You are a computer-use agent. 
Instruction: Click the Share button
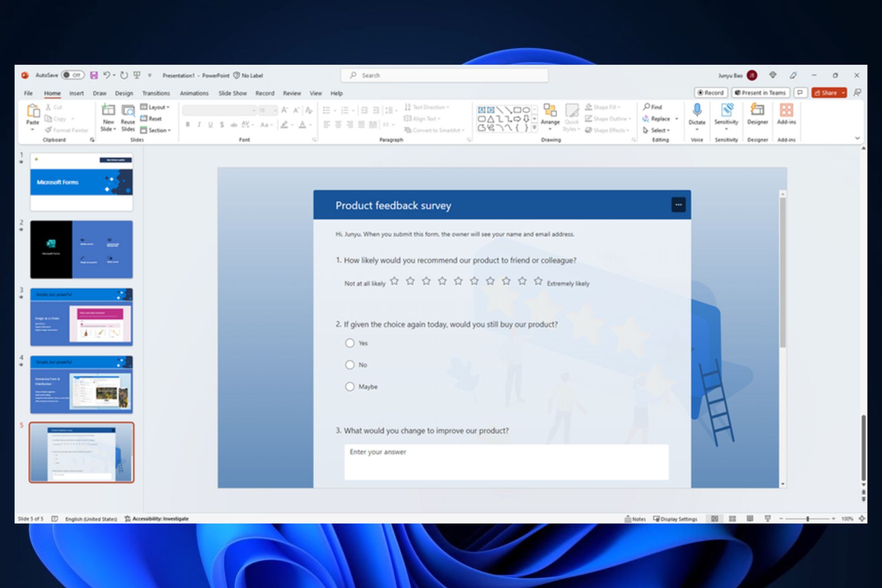coord(826,93)
